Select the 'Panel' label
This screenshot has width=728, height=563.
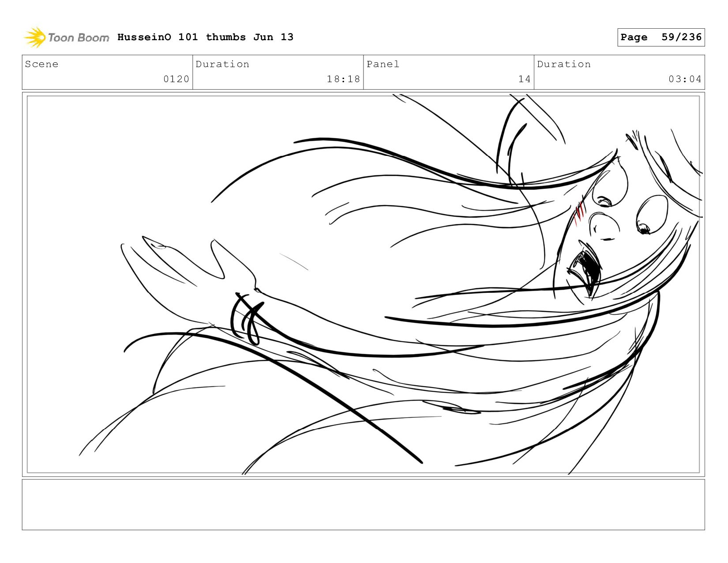click(x=383, y=64)
